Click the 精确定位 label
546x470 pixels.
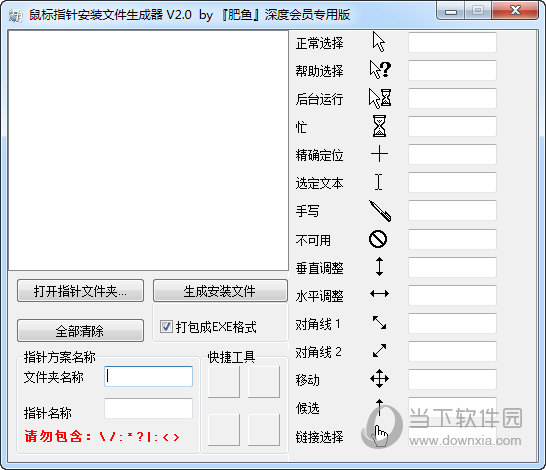pos(319,155)
